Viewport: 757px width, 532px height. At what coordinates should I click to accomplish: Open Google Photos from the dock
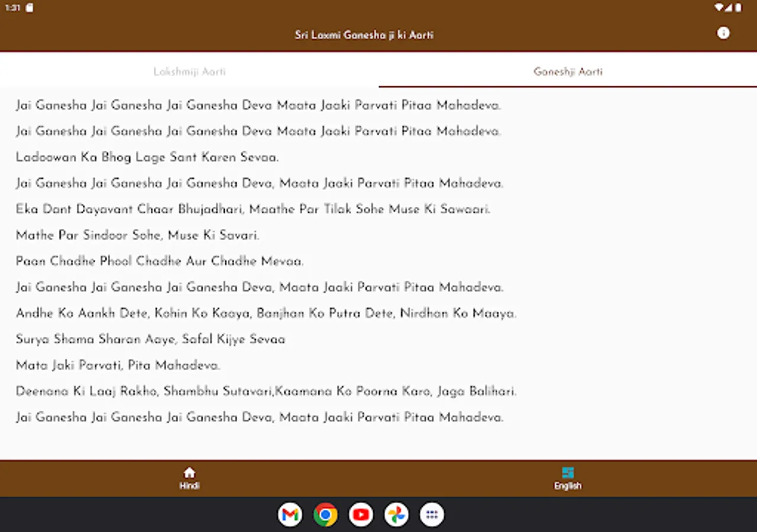(x=396, y=514)
